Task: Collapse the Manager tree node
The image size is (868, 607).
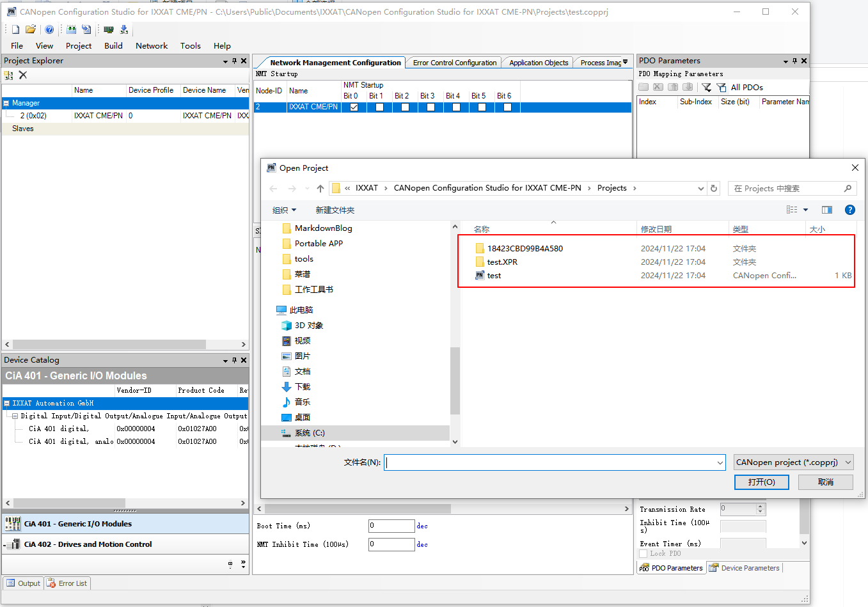Action: [x=6, y=103]
